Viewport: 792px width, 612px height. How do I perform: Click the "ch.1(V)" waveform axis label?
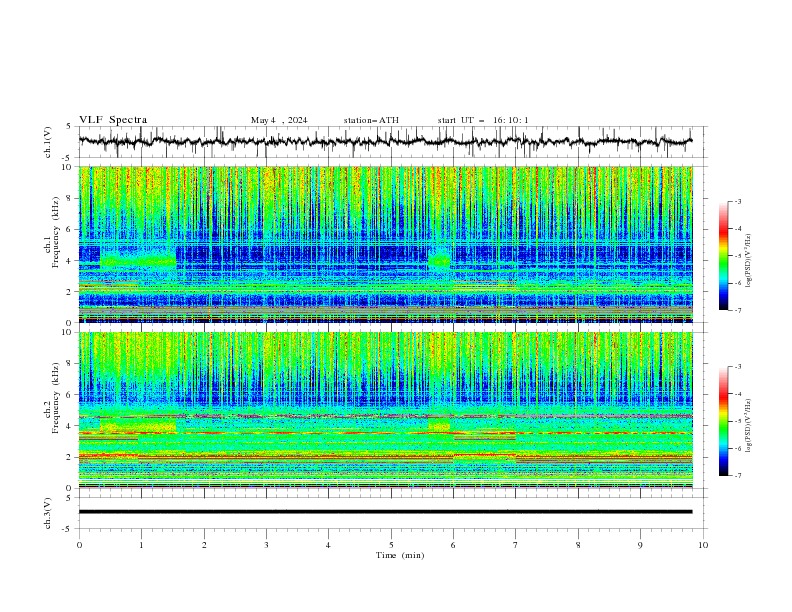coord(48,142)
